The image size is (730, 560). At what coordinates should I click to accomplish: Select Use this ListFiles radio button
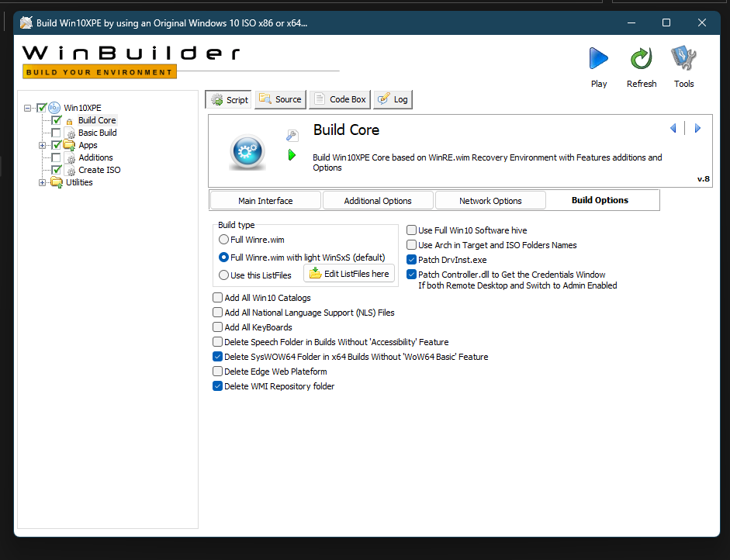click(x=223, y=275)
